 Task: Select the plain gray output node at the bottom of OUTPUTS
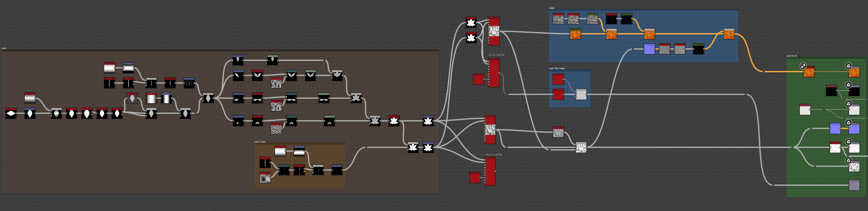854,185
